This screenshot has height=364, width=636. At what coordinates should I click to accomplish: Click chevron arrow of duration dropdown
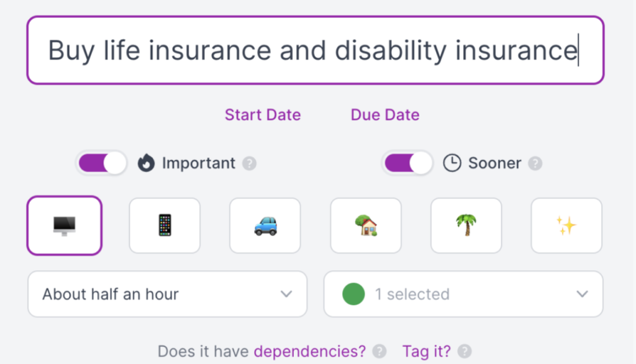point(286,294)
